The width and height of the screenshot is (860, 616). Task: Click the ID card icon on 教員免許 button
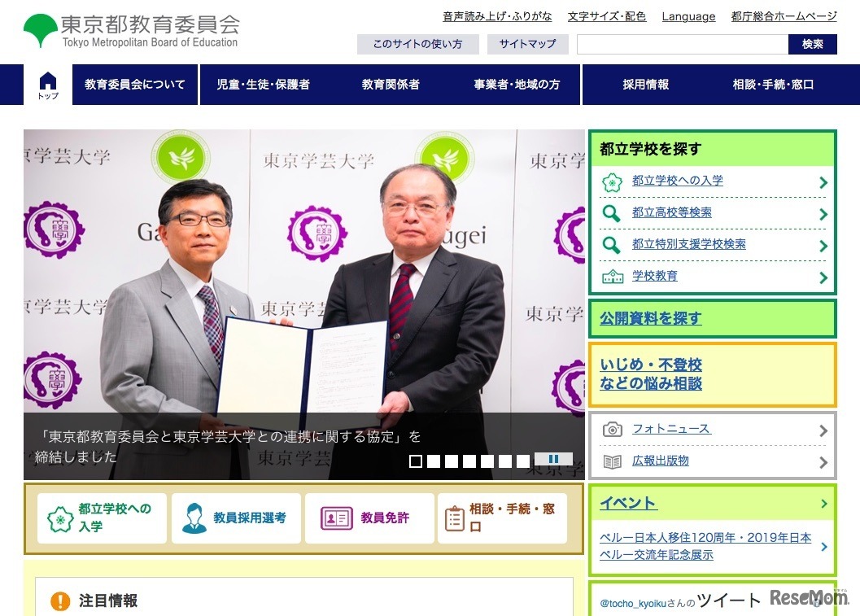click(x=336, y=518)
